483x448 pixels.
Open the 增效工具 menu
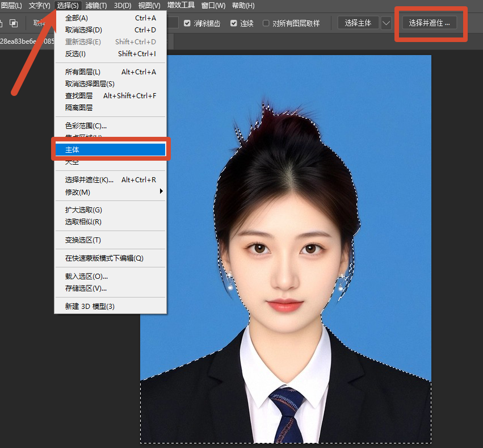pyautogui.click(x=181, y=5)
